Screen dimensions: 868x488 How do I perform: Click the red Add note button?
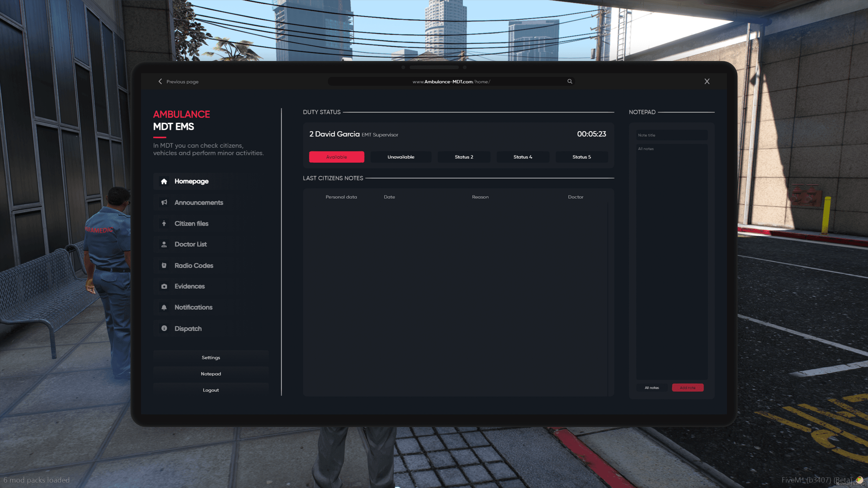coord(688,388)
